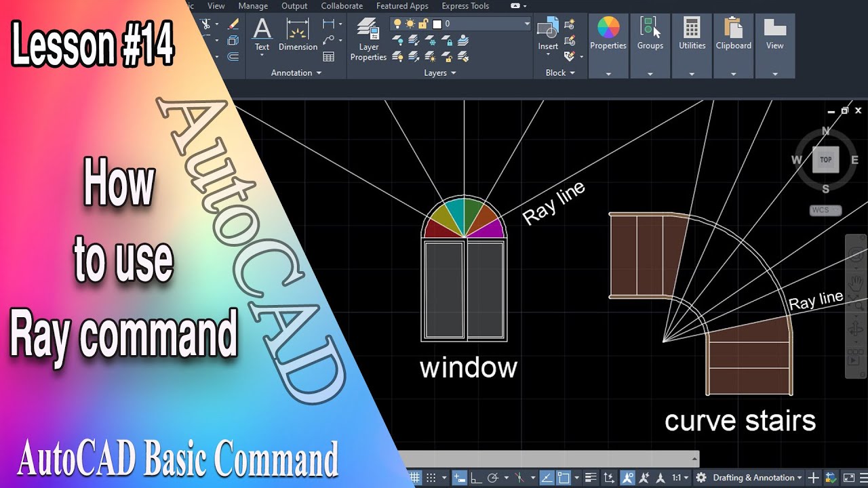Expand the Annotation panel
This screenshot has width=868, height=488.
tap(296, 73)
